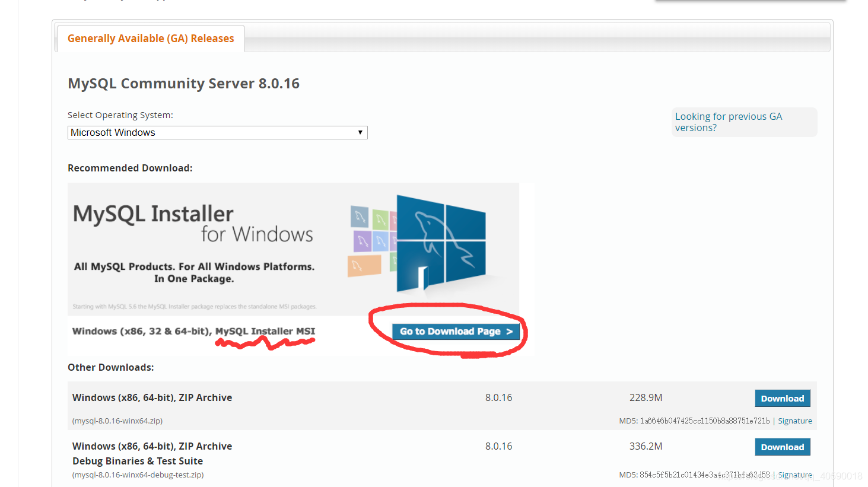
Task: Open Signature link for mysql-8.0.16-winx64.zip
Action: [795, 421]
